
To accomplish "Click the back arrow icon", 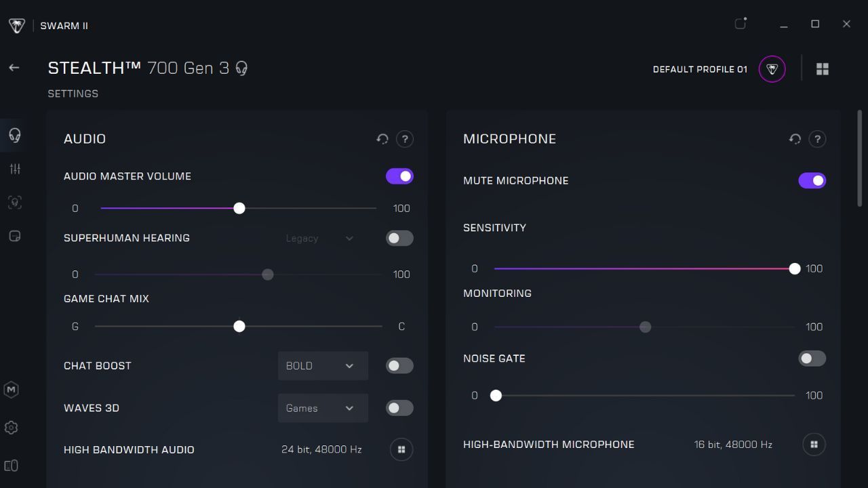I will coord(14,68).
